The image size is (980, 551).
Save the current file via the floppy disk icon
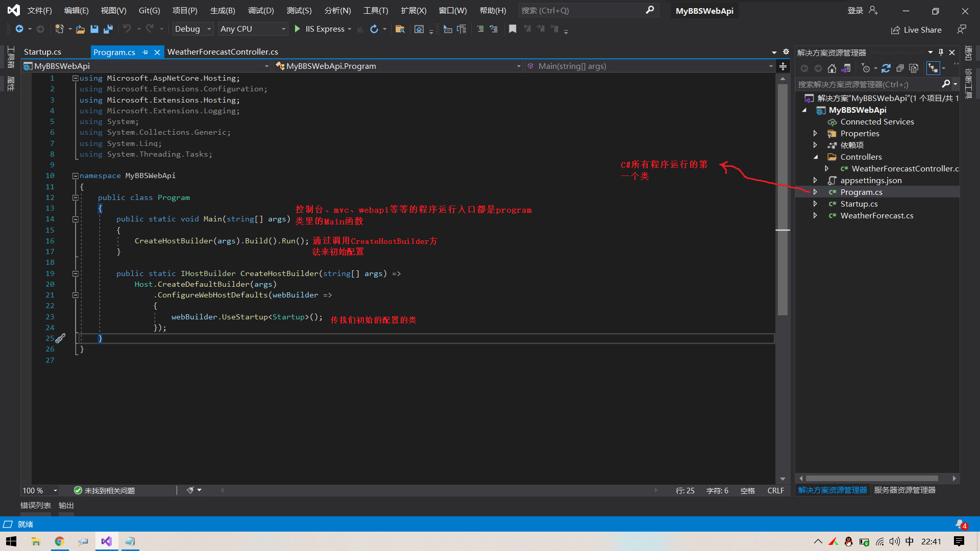coord(94,29)
